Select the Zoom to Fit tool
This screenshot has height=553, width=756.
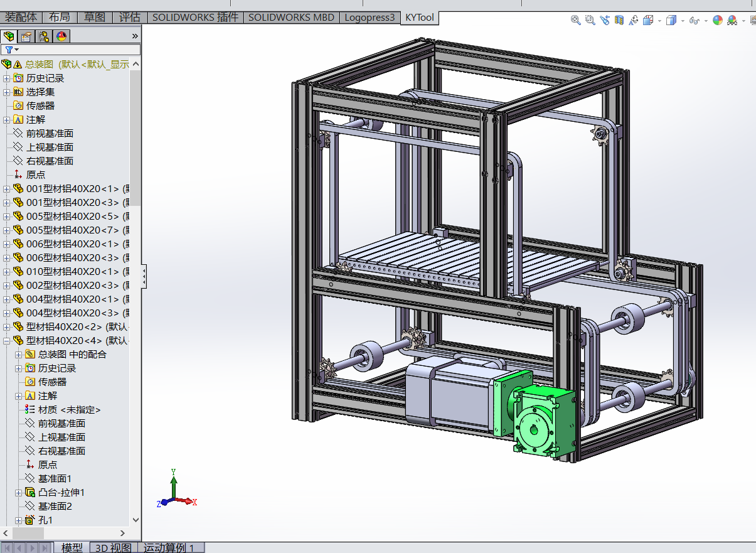[x=575, y=20]
